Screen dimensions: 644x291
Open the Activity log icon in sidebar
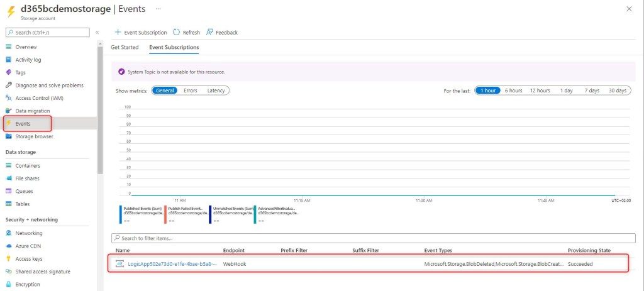pos(9,60)
